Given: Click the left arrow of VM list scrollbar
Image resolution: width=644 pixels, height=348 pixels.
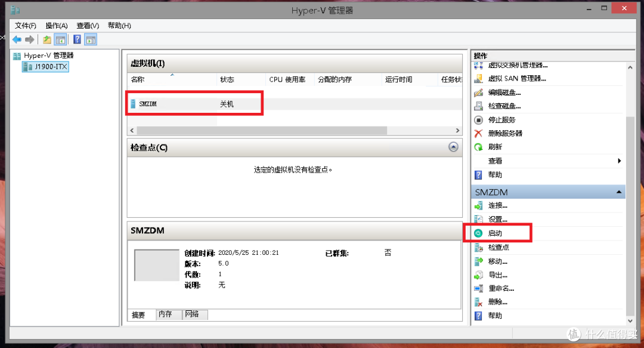Looking at the screenshot, I should pyautogui.click(x=132, y=130).
